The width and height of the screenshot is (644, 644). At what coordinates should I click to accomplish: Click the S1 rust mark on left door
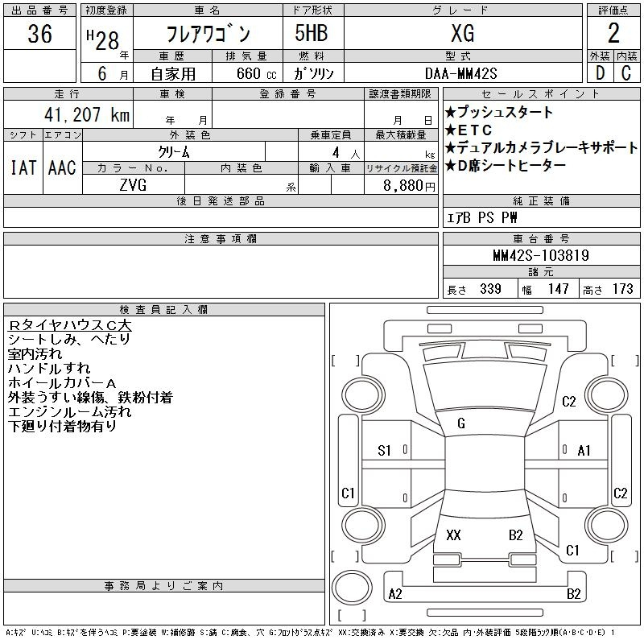click(384, 451)
